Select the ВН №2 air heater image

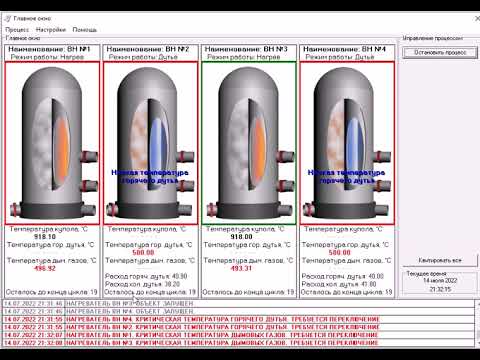(151, 143)
